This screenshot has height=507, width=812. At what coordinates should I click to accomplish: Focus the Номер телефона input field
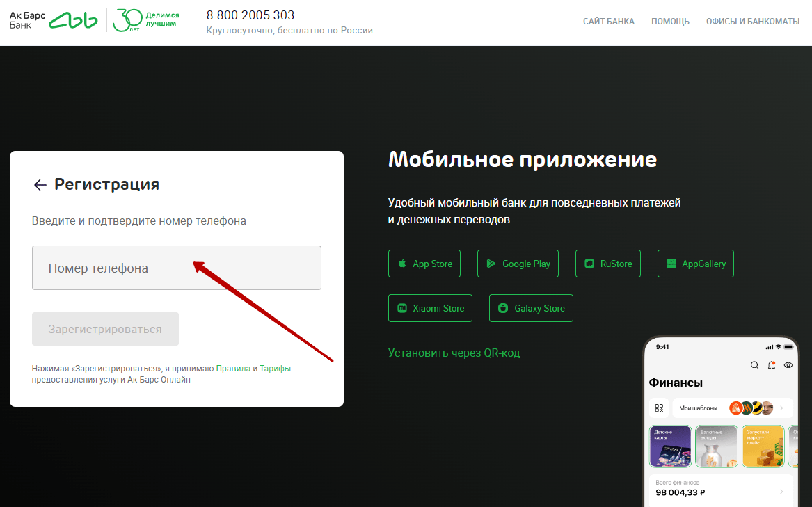177,268
